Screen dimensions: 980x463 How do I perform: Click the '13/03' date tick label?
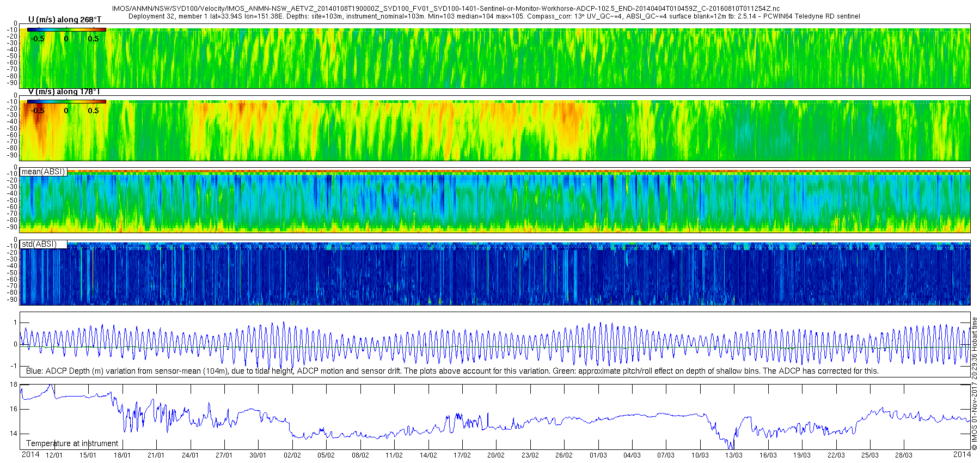734,455
